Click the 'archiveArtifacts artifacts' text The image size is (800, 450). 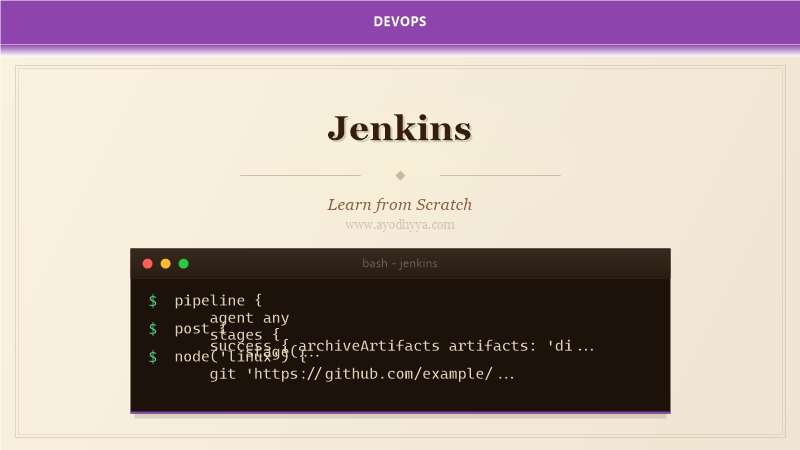coord(417,346)
